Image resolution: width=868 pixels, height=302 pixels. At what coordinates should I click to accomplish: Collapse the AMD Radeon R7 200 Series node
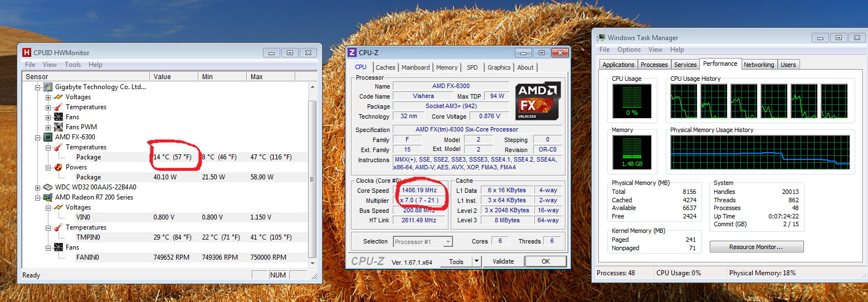click(x=38, y=197)
